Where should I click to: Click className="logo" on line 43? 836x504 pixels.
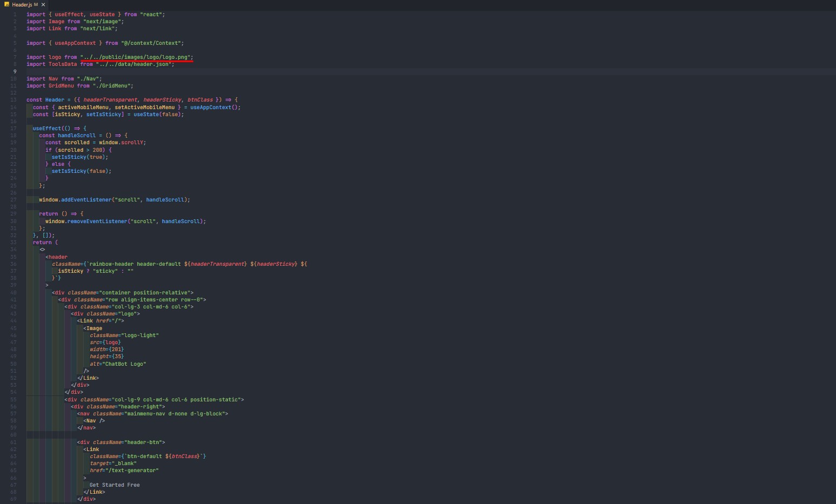[x=113, y=314]
